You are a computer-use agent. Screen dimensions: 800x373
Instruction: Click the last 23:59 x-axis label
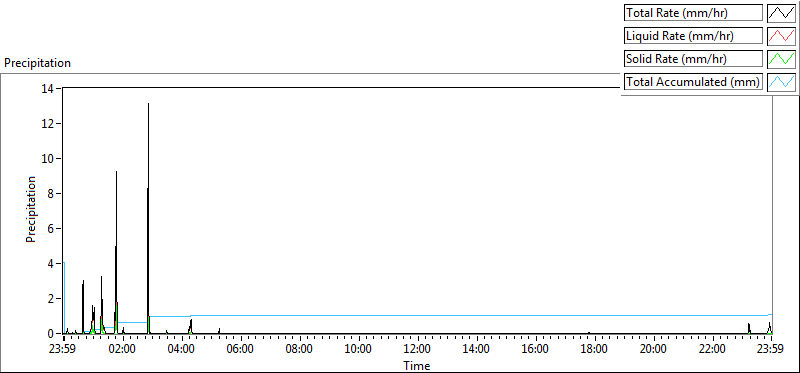point(771,350)
